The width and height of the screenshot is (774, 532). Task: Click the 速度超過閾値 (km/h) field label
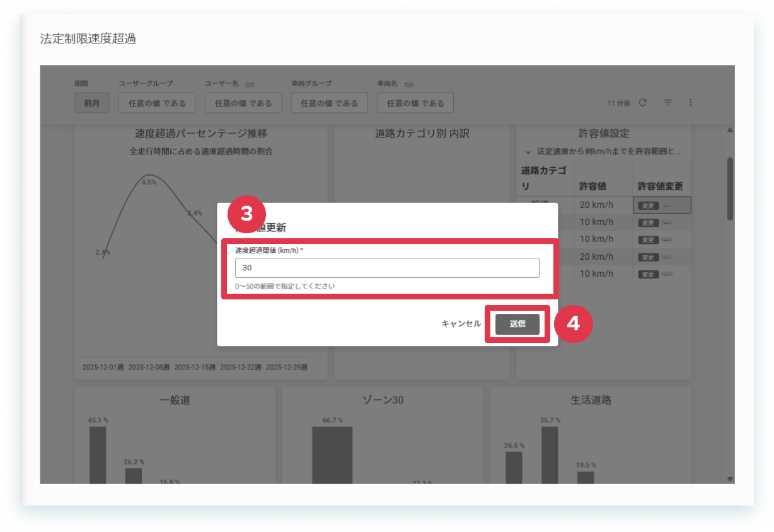point(270,250)
